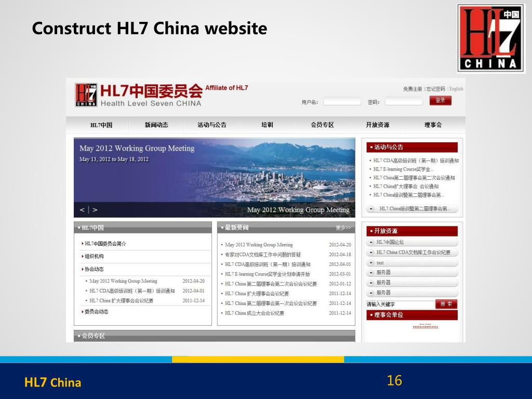The height and width of the screenshot is (399, 532).
Task: Click the 会员专区 gray section header
Action: pos(215,336)
